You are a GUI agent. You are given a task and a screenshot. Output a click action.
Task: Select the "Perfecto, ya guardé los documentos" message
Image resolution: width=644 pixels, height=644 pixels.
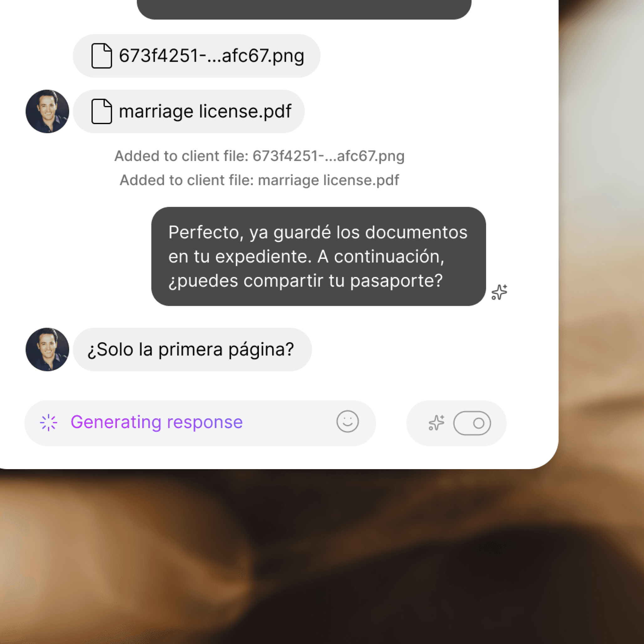tap(318, 256)
